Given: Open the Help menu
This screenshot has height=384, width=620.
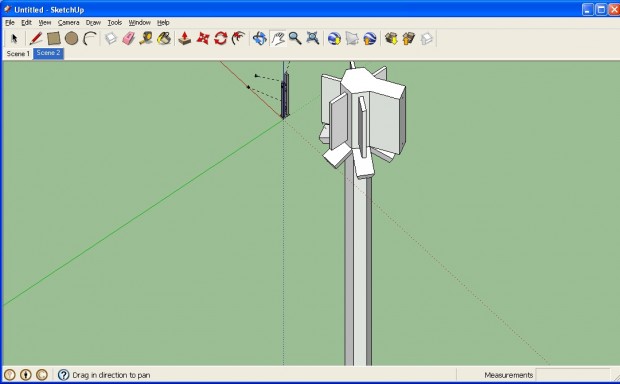Looking at the screenshot, I should pos(163,23).
